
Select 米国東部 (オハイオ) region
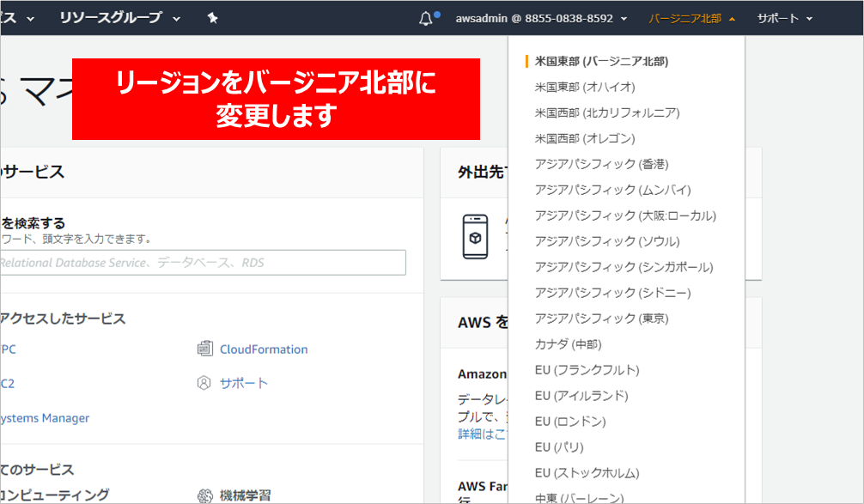tap(585, 87)
